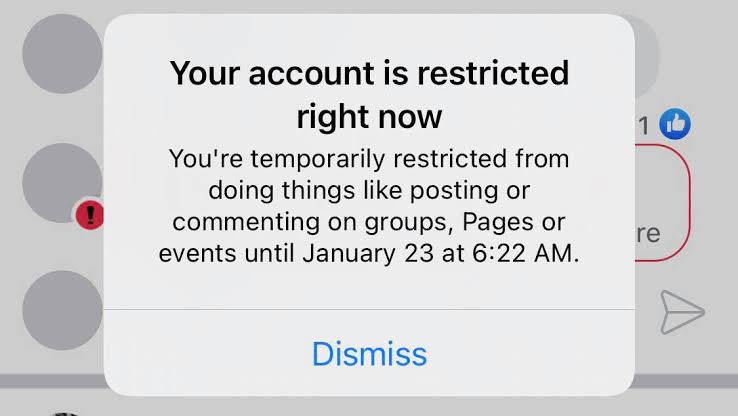Tap the reaction count number 1
This screenshot has height=416, width=738.
(x=644, y=126)
